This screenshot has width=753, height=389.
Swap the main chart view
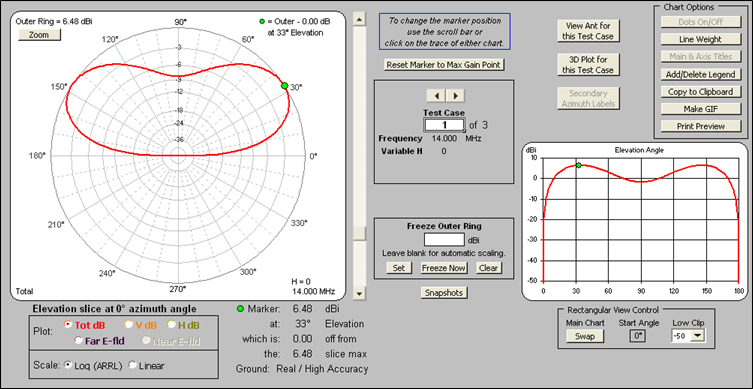click(x=585, y=336)
